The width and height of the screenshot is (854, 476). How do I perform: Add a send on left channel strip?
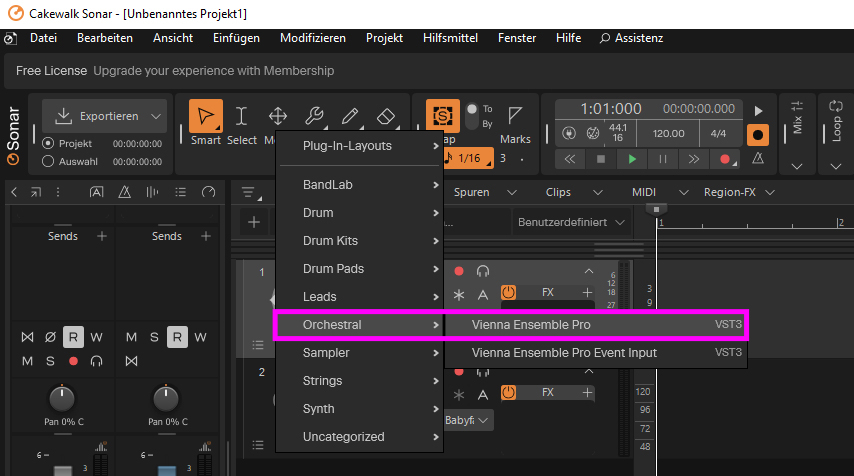coord(102,236)
